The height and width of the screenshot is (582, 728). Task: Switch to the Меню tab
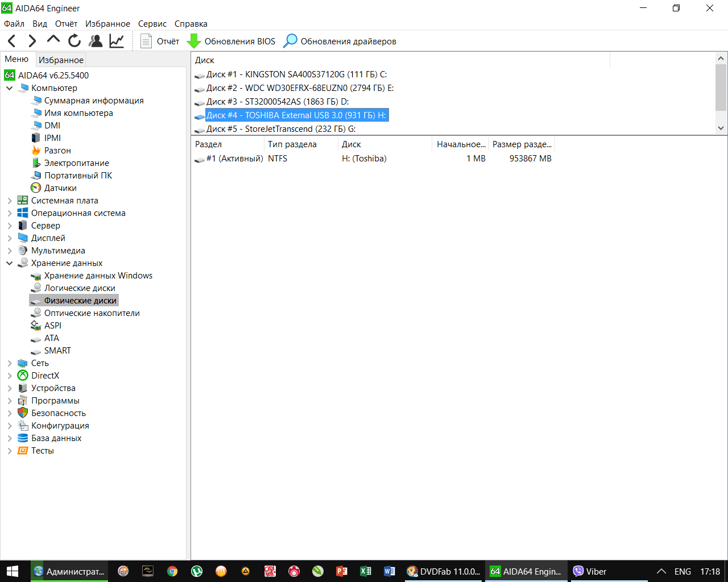16,59
